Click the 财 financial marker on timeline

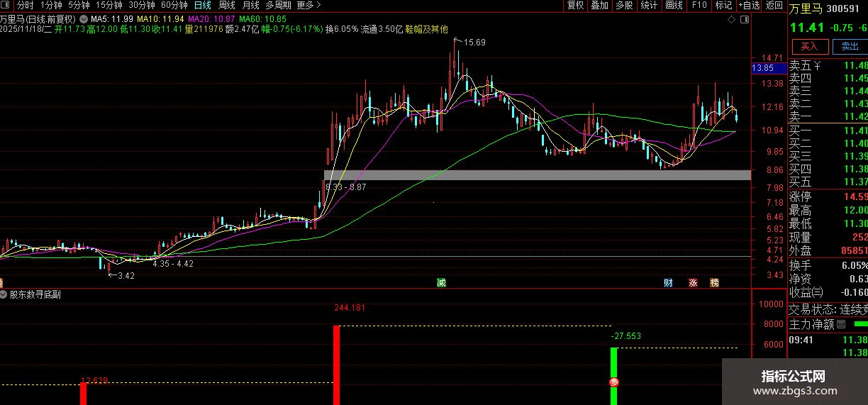tap(668, 282)
